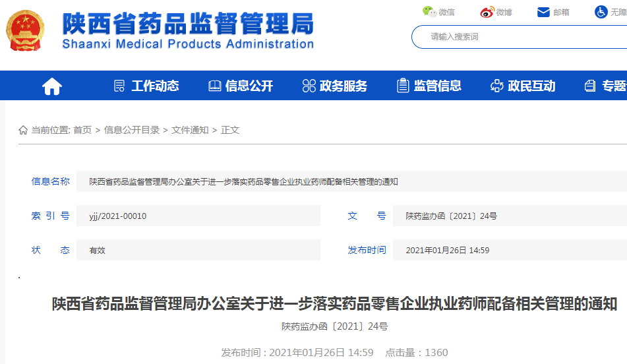Click the accessibility (无障碍) wheelchair icon
The image size is (627, 364).
point(601,12)
